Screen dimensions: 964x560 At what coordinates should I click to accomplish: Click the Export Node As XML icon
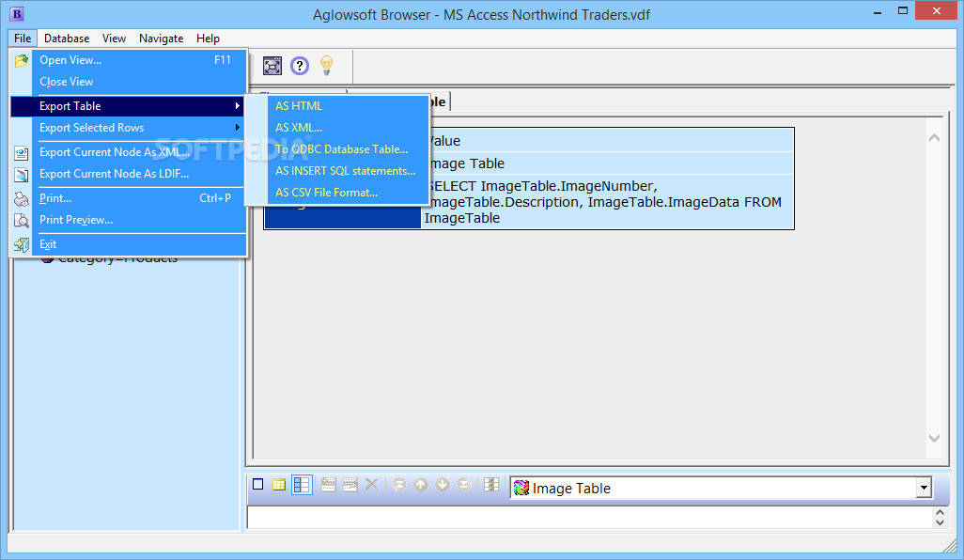coord(22,152)
